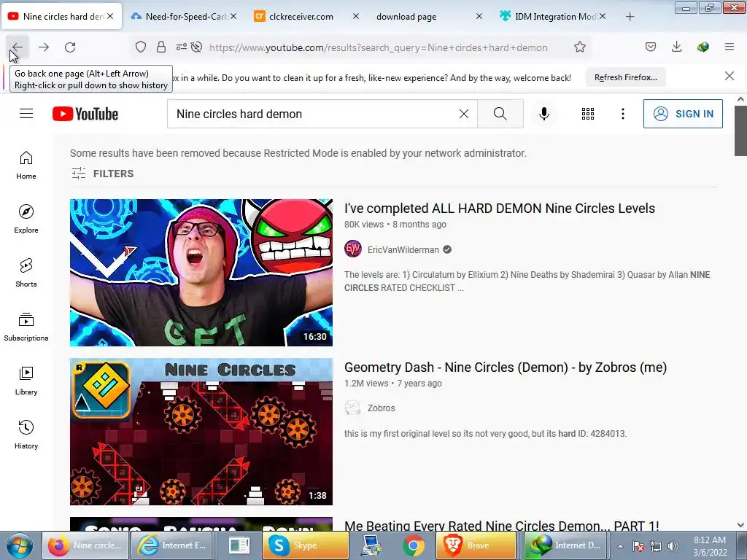Image resolution: width=747 pixels, height=560 pixels.
Task: Dismiss the Firefox refresh notification bar
Action: pos(729,76)
